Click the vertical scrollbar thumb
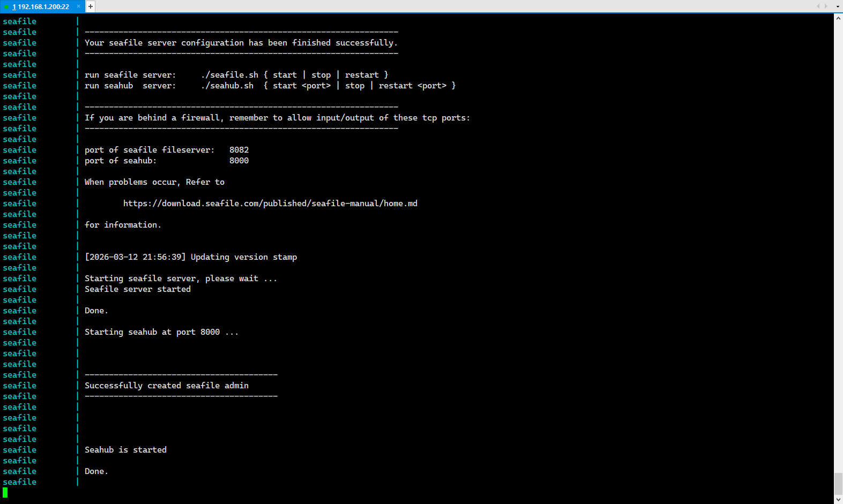 (x=838, y=484)
